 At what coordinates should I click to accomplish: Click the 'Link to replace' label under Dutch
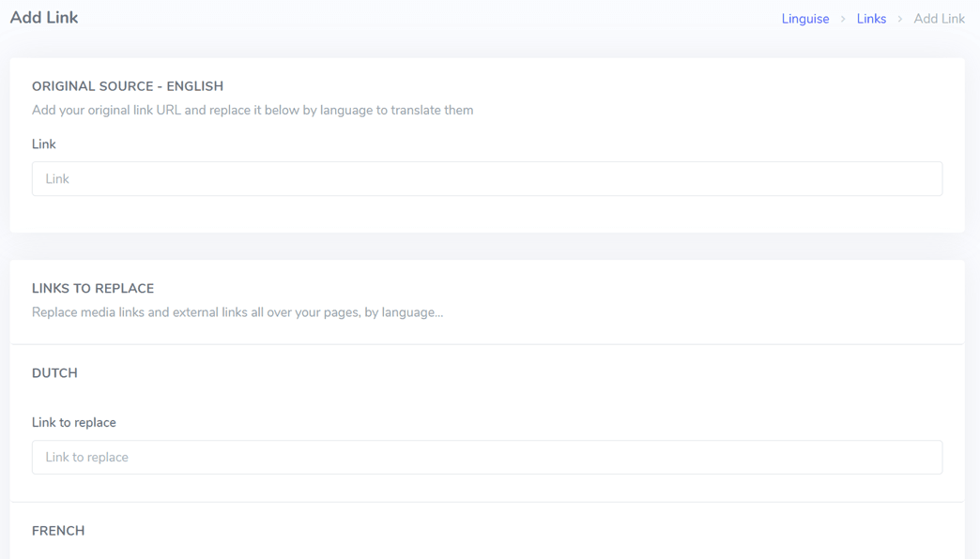(x=74, y=422)
